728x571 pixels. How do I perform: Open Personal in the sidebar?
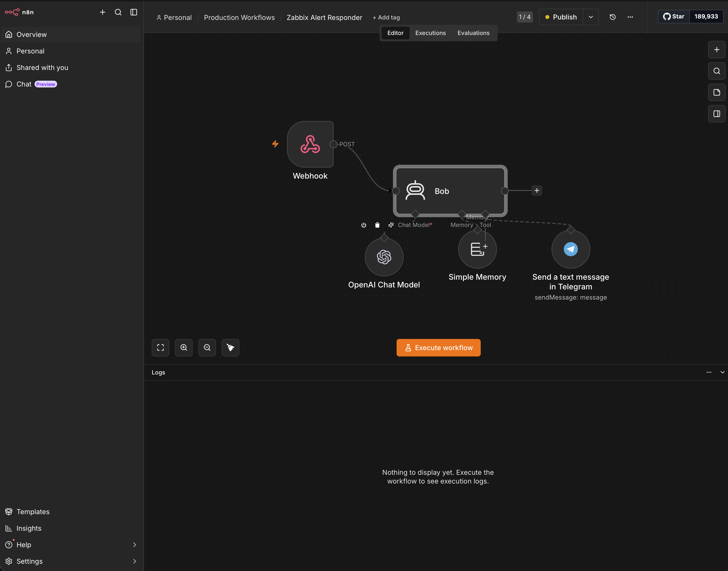tap(71, 51)
